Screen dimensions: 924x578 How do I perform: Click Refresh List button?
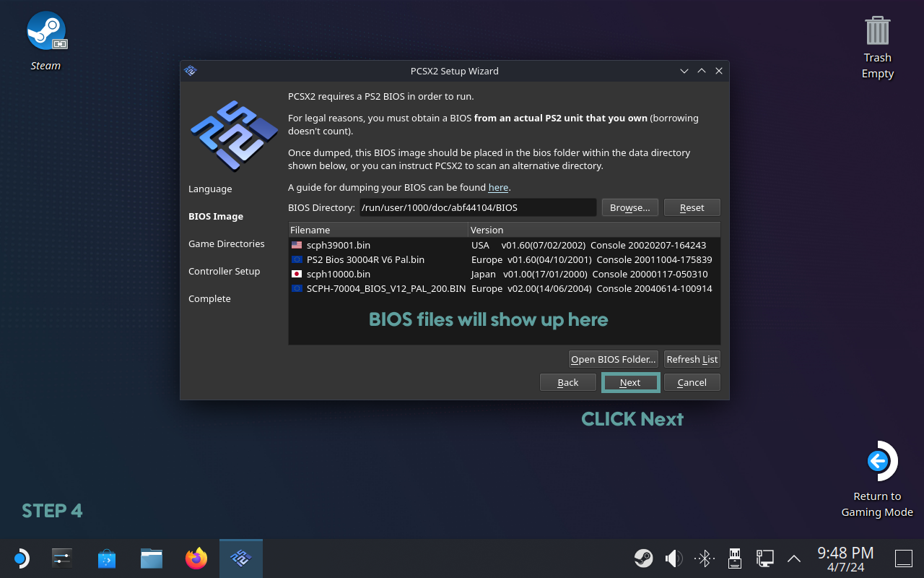click(x=692, y=359)
